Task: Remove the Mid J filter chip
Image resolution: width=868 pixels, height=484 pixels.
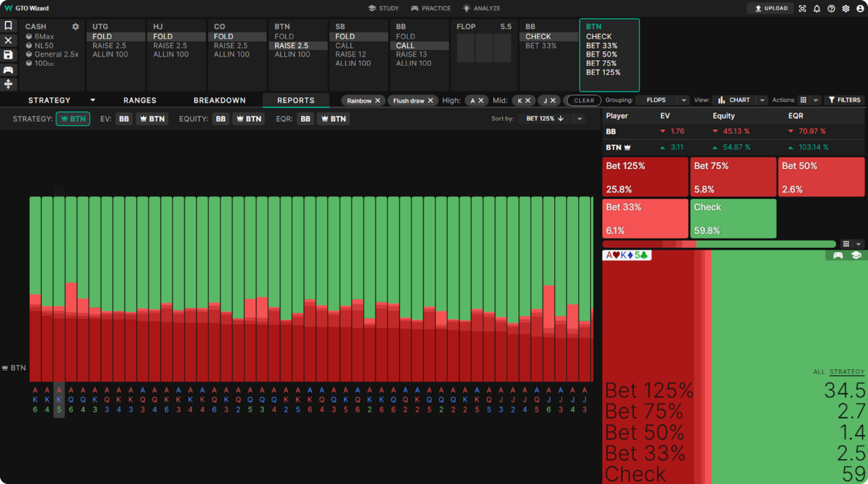Action: pos(553,101)
